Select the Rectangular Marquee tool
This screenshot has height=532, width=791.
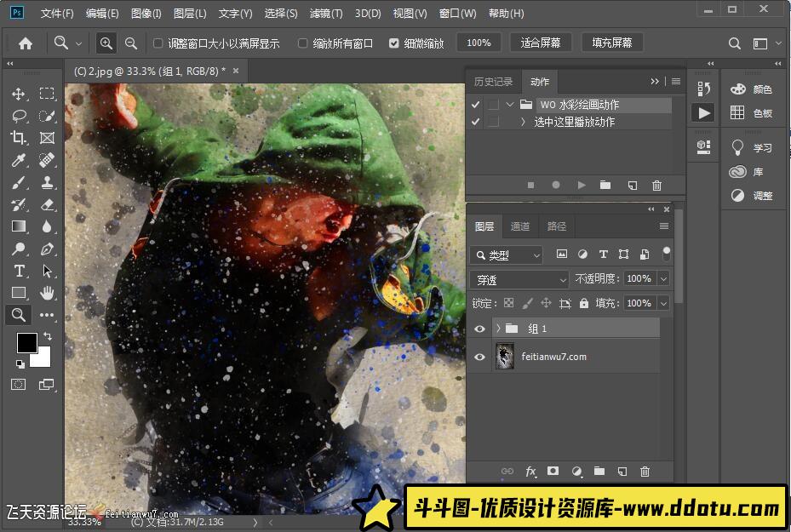[x=47, y=94]
